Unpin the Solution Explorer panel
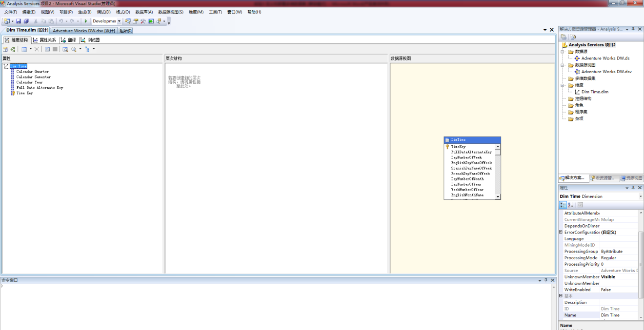Image resolution: width=644 pixels, height=330 pixels. [632, 29]
